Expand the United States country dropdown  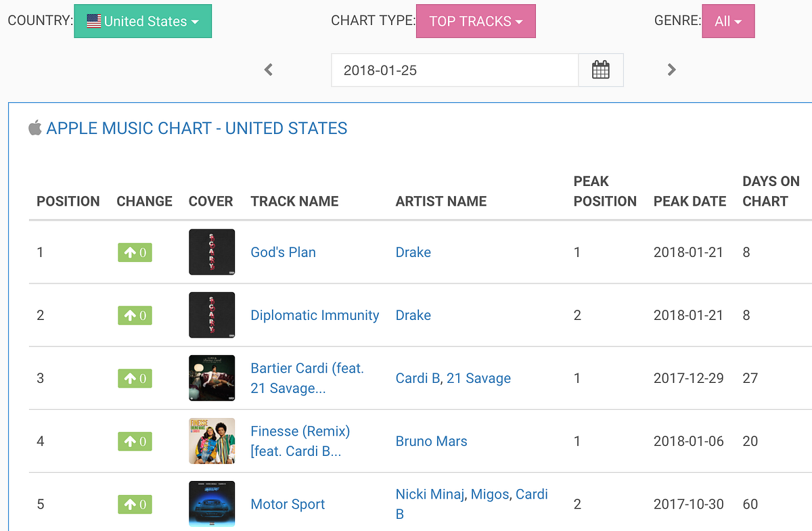pyautogui.click(x=143, y=21)
